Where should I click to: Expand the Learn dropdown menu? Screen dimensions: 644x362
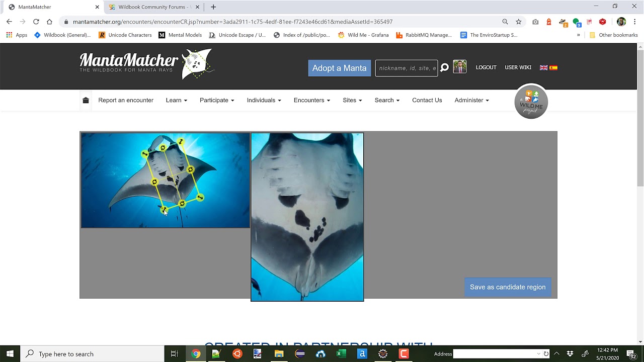(x=177, y=100)
